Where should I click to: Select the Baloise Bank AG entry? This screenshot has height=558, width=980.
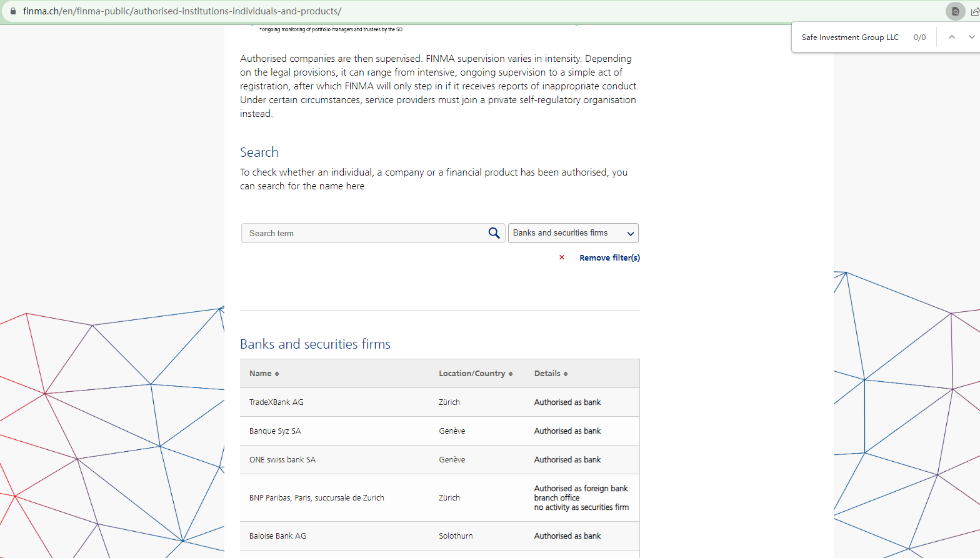(277, 536)
